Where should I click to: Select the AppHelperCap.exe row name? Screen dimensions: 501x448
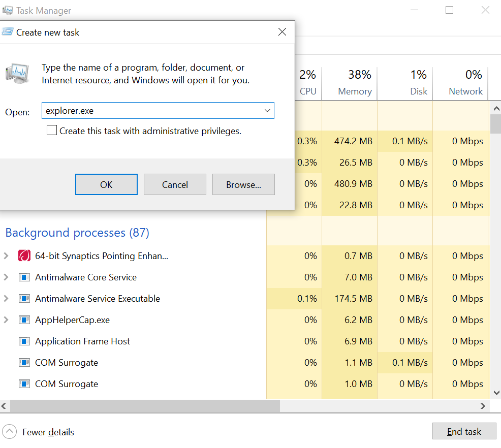[x=73, y=320]
